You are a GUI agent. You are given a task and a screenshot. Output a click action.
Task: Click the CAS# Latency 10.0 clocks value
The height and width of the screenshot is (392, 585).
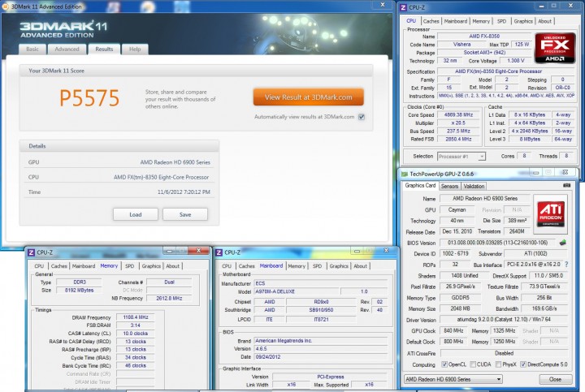tap(136, 334)
